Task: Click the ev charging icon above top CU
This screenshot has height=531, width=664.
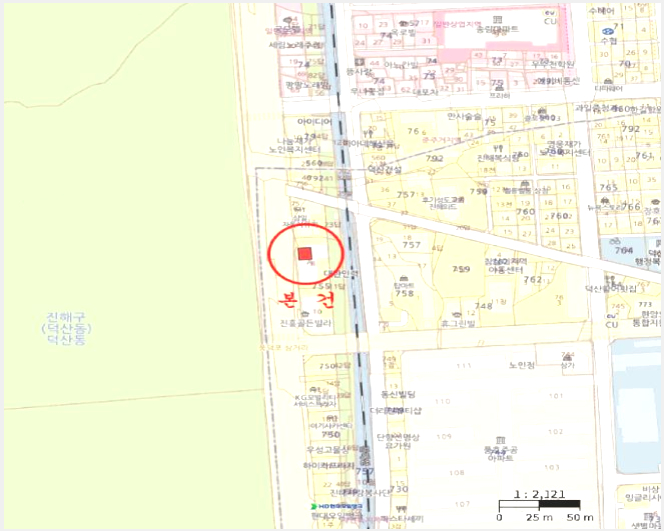Action: [x=550, y=13]
